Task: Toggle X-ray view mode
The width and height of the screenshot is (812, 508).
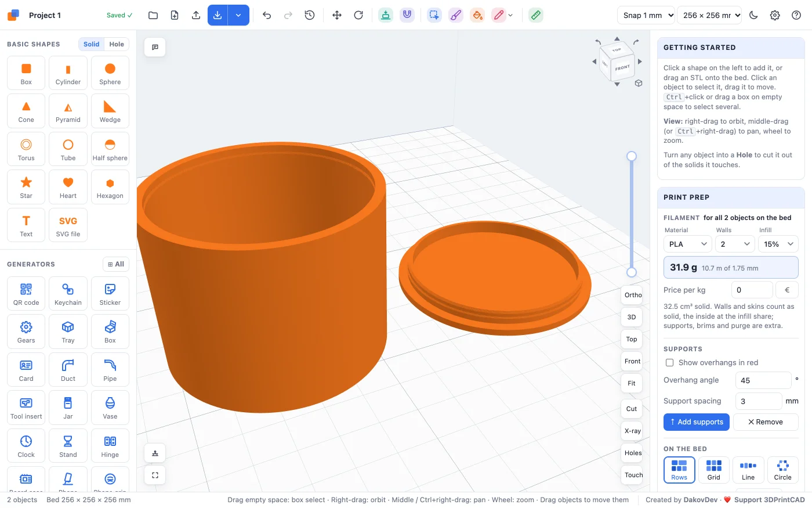Action: click(x=632, y=431)
